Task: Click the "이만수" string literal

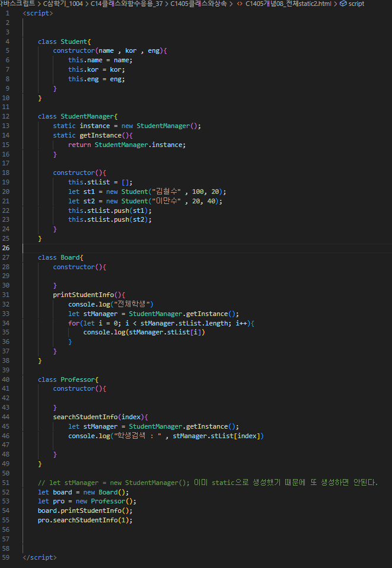Action: [x=166, y=201]
